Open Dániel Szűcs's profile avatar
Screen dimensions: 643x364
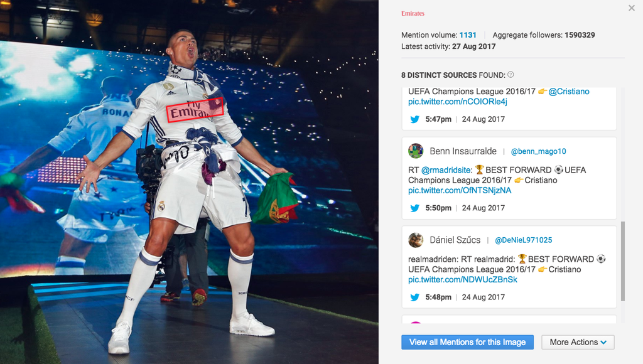coord(416,240)
